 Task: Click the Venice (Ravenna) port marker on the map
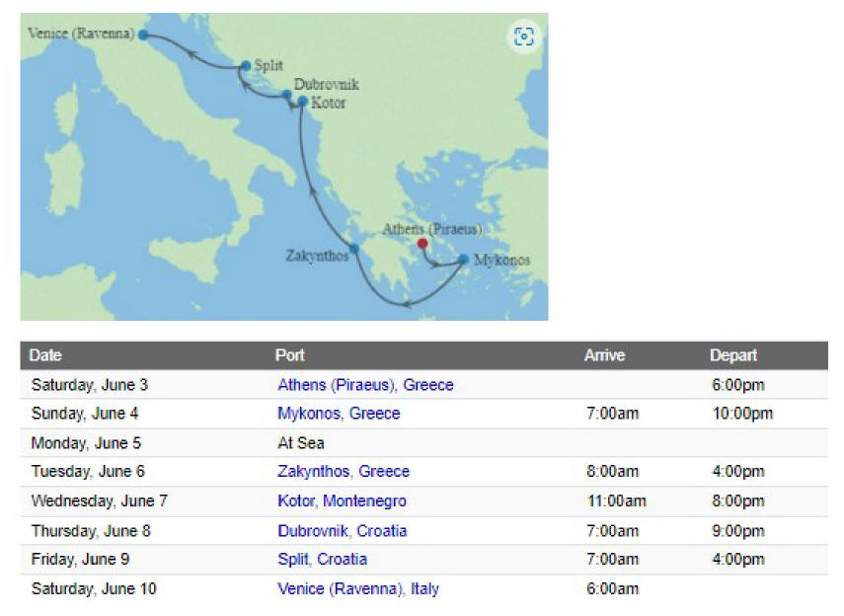143,35
